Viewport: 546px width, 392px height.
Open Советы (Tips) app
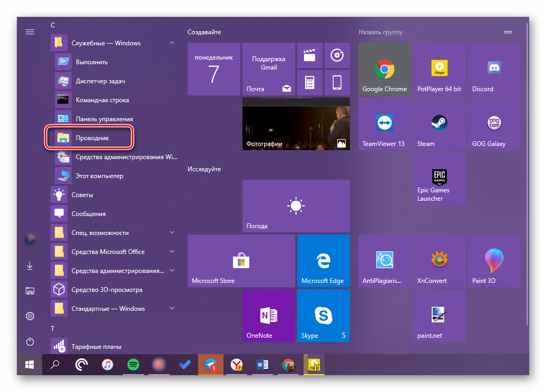coord(115,195)
